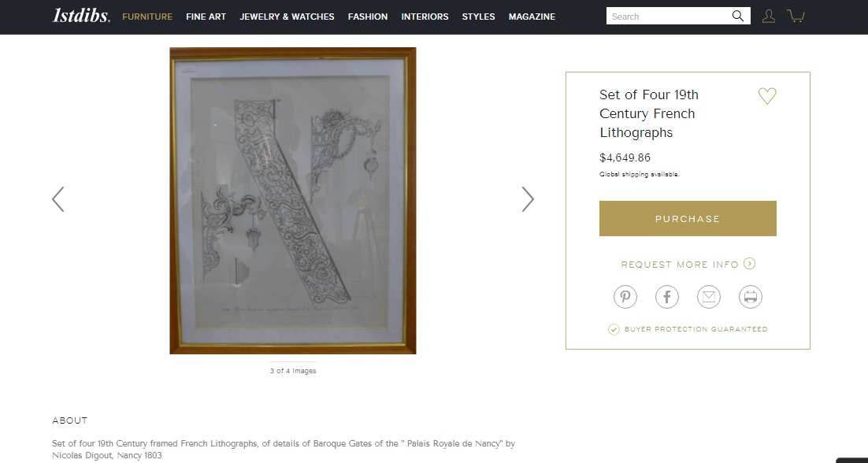
Task: Open the Fashion menu
Action: 368,17
